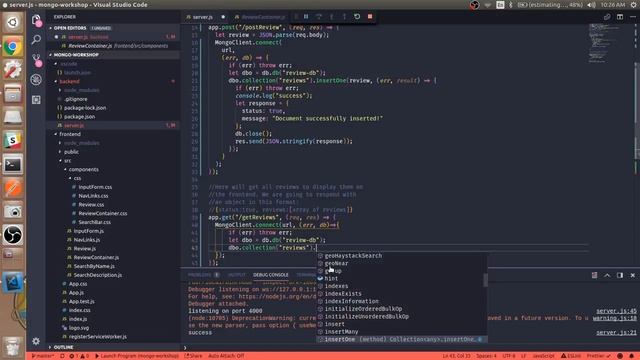The height and width of the screenshot is (360, 640).
Task: Step over in the debug toolbar
Action: click(x=319, y=17)
